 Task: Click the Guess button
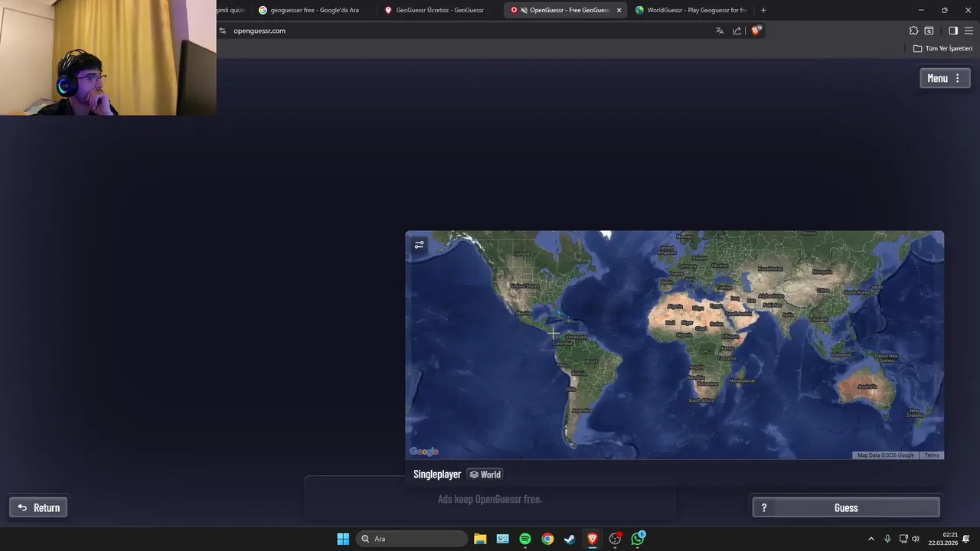[x=846, y=507]
